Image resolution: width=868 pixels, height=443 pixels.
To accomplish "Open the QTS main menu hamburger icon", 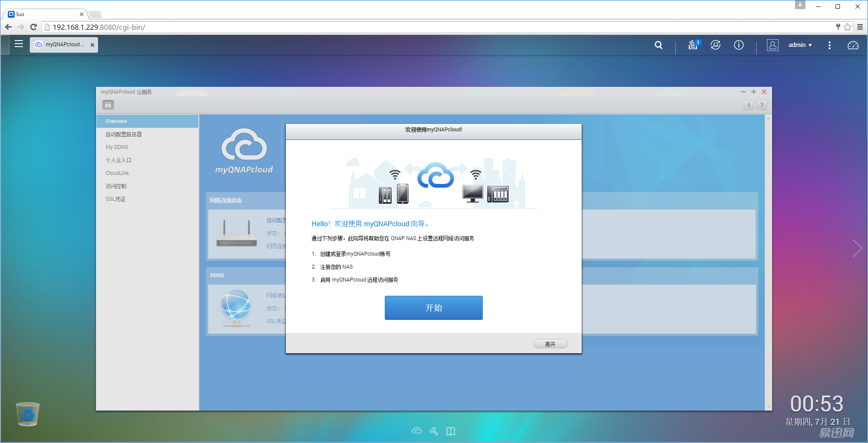I will tap(19, 44).
